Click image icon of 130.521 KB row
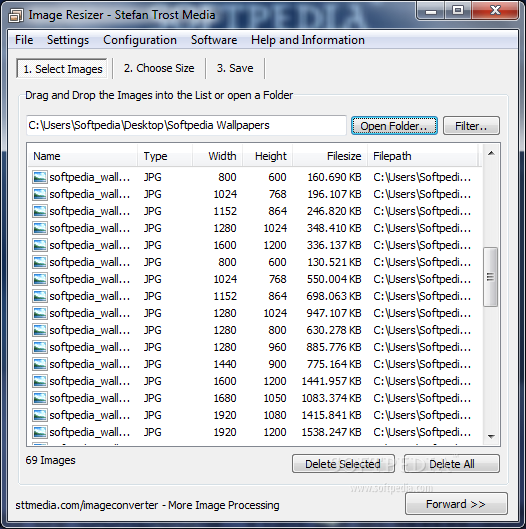This screenshot has height=529, width=526. (39, 262)
